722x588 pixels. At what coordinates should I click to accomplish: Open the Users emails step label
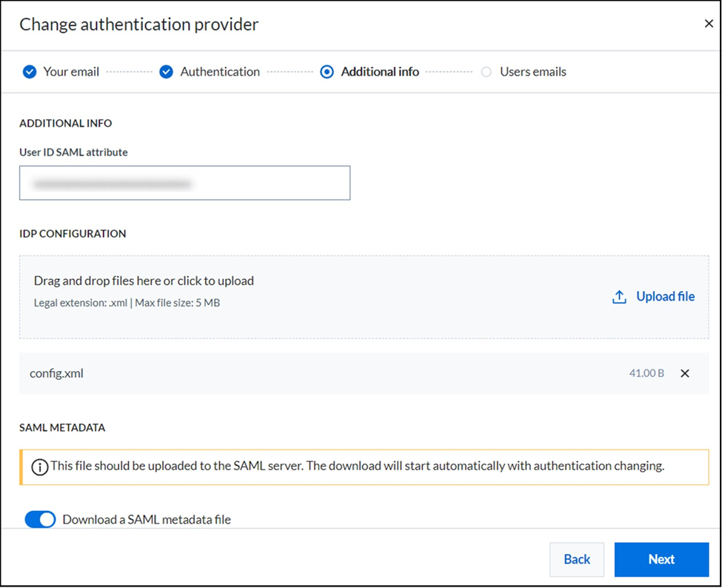[x=533, y=72]
